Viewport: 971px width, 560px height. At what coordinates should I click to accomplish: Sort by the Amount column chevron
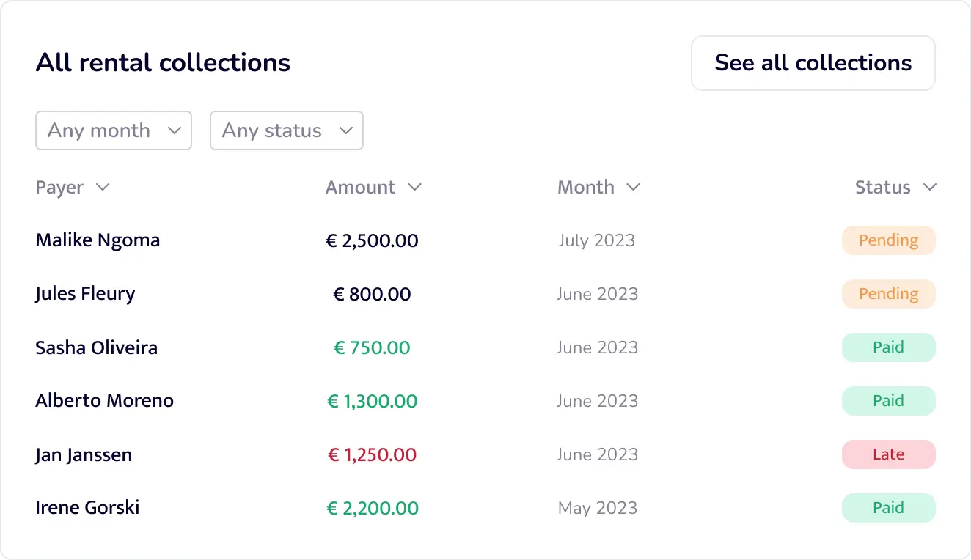pos(415,188)
